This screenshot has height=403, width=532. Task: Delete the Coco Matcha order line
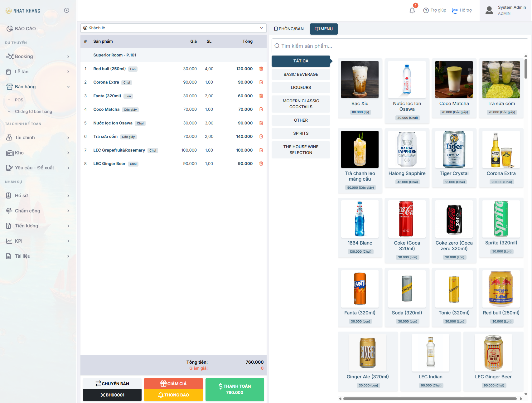[261, 109]
